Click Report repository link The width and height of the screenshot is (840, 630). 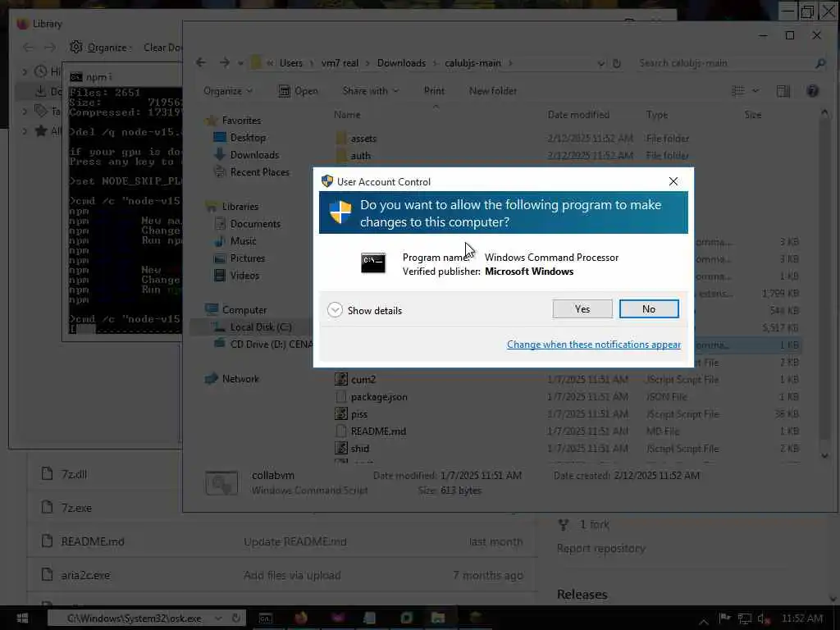tap(600, 548)
